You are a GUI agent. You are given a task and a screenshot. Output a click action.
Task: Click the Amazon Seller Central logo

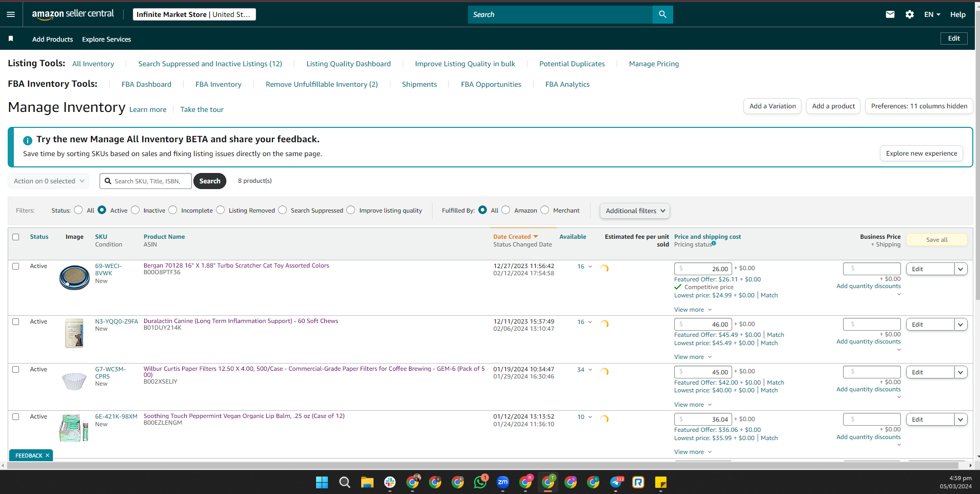click(x=73, y=14)
